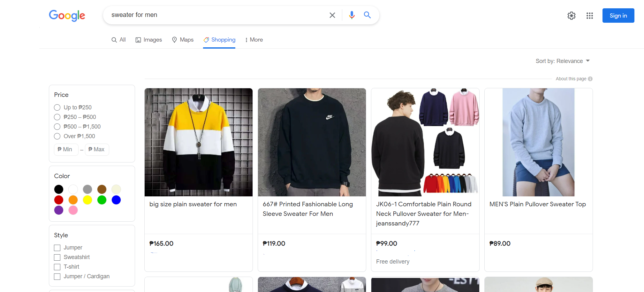
Task: Click the Images search icon tab
Action: [138, 40]
